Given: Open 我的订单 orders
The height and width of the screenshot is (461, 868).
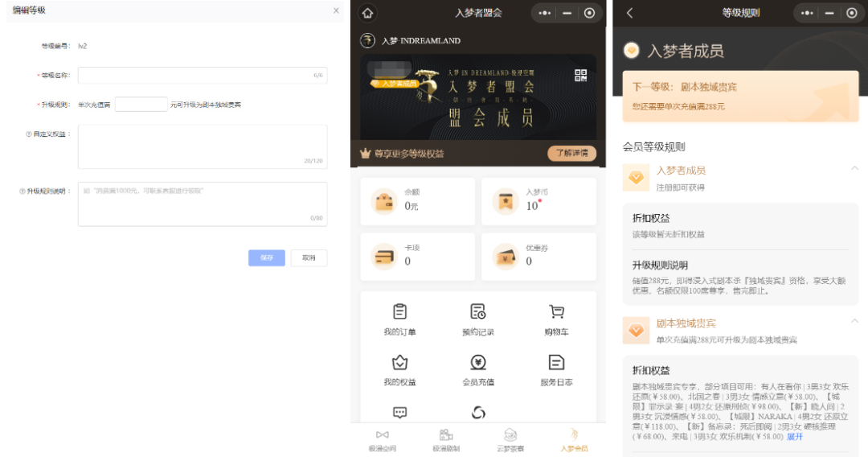Looking at the screenshot, I should [399, 319].
